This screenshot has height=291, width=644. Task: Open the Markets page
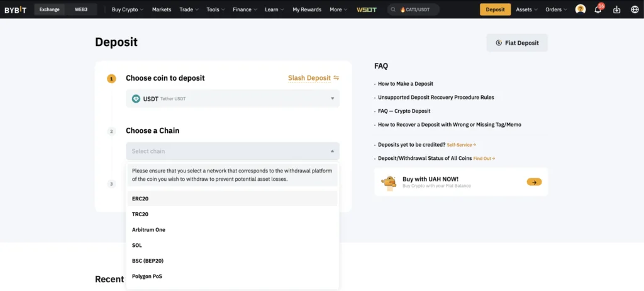click(162, 9)
